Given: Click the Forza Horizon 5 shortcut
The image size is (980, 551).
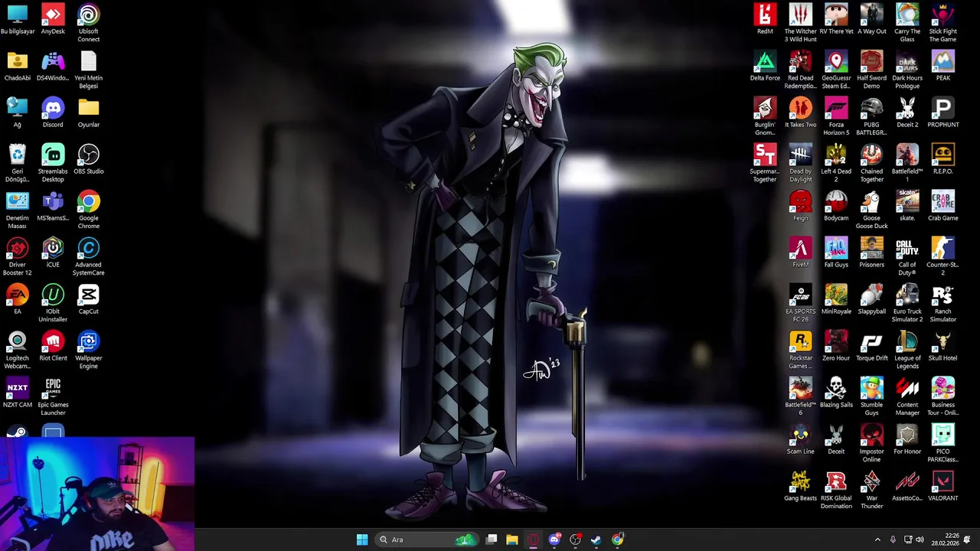Looking at the screenshot, I should [x=836, y=116].
